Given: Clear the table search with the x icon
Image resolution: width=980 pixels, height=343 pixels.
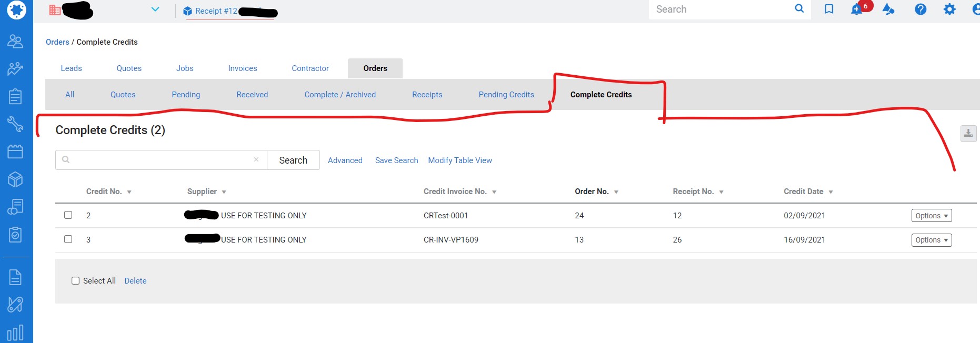Looking at the screenshot, I should coord(256,159).
